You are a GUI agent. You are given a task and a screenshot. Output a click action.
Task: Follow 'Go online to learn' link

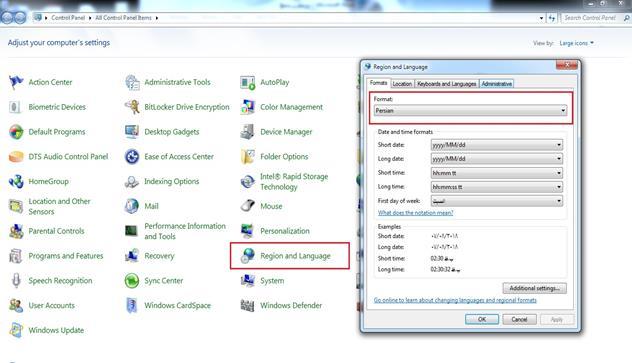(455, 300)
